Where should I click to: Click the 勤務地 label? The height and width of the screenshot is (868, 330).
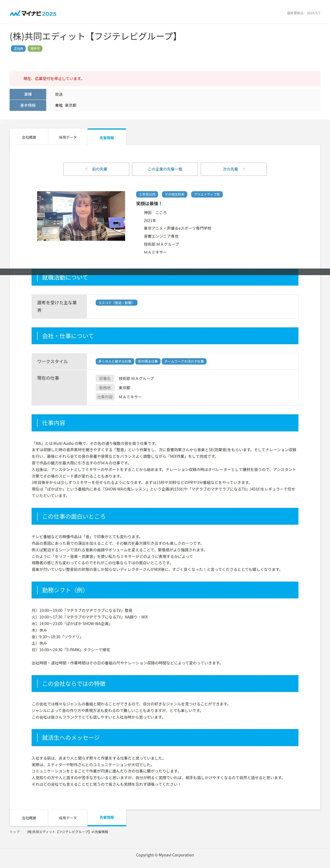[x=105, y=388]
